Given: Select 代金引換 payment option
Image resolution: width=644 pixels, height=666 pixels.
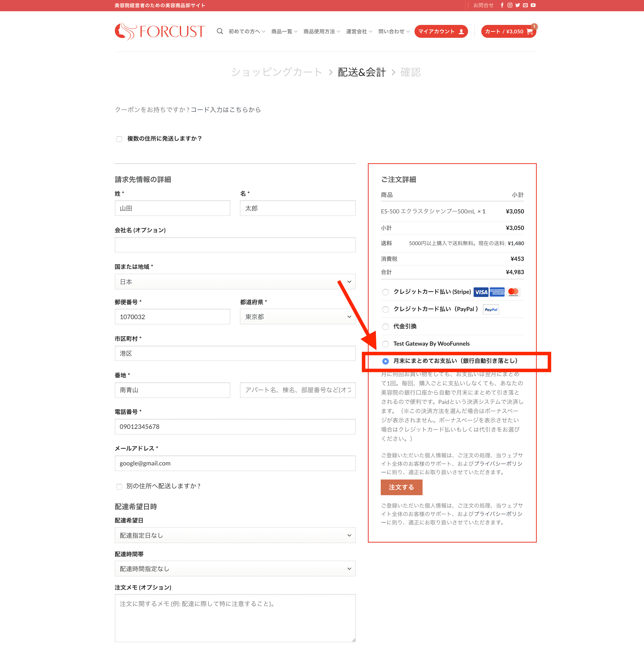Looking at the screenshot, I should tap(385, 327).
